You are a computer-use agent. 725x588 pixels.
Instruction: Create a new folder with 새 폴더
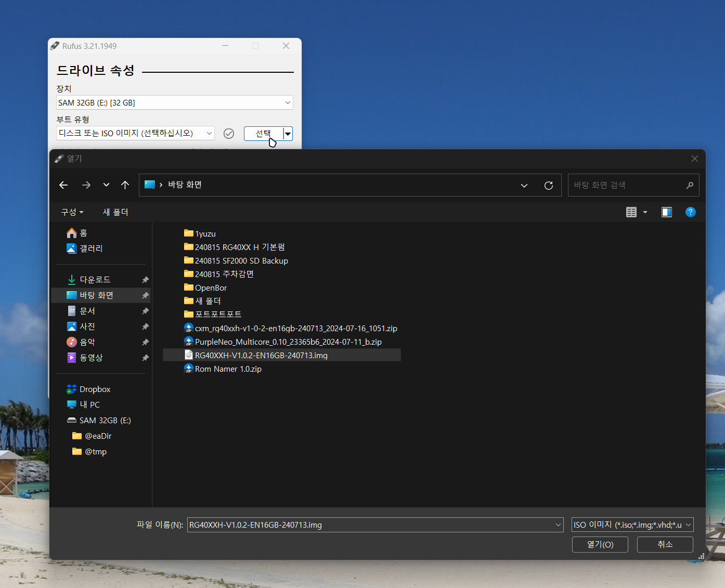pos(115,212)
